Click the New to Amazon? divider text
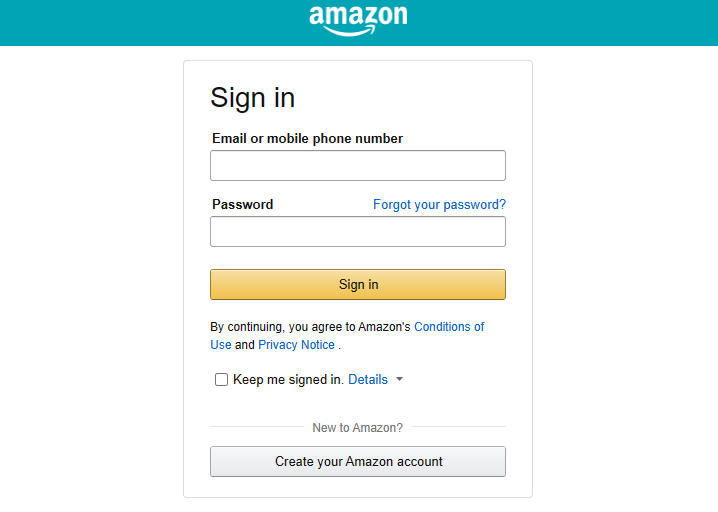The height and width of the screenshot is (512, 718). click(358, 428)
